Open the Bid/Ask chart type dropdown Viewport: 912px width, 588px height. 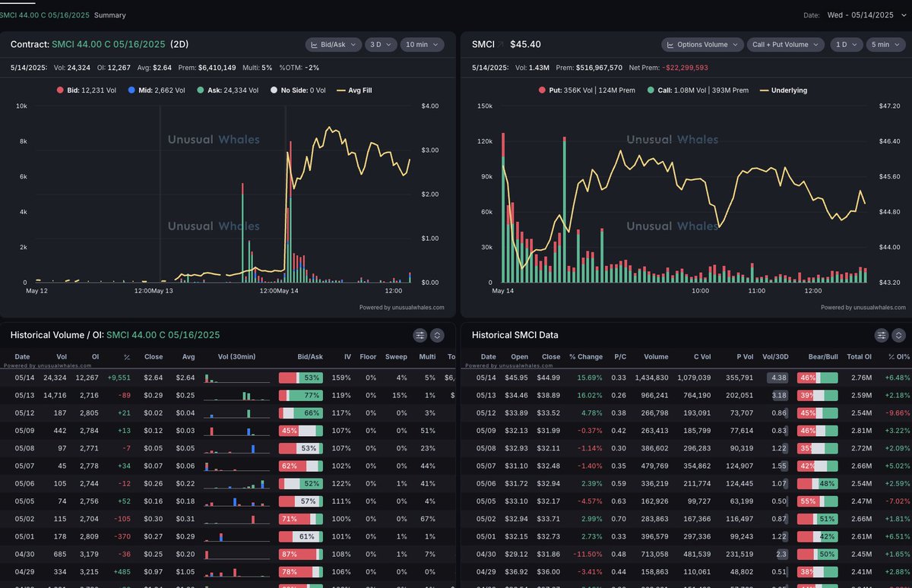click(x=333, y=44)
